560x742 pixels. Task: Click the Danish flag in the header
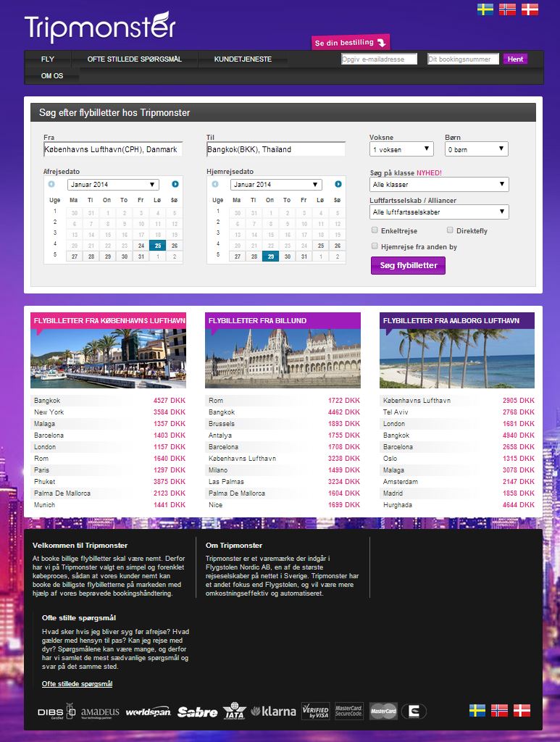click(530, 9)
